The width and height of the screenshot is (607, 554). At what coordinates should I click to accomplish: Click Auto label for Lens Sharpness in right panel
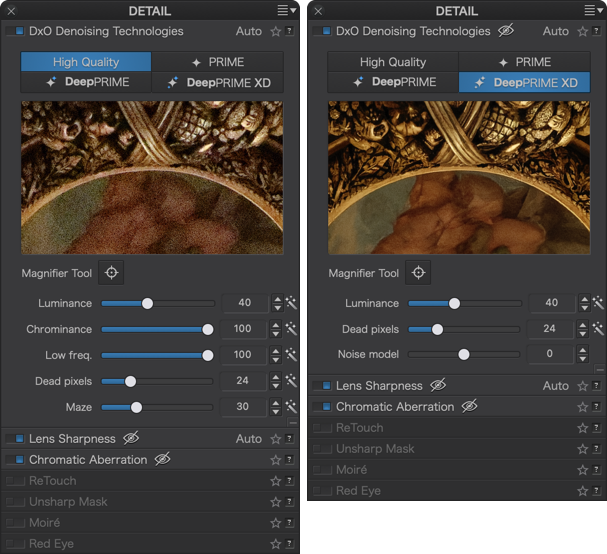(x=556, y=386)
